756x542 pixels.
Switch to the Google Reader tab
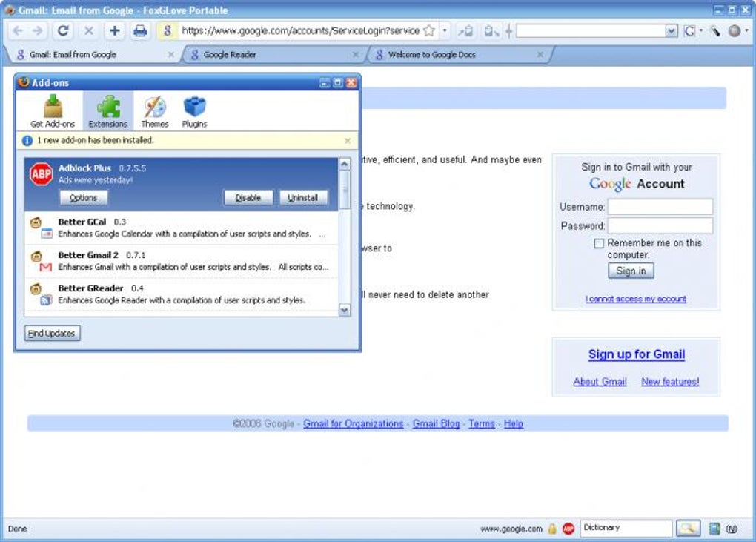coord(273,54)
